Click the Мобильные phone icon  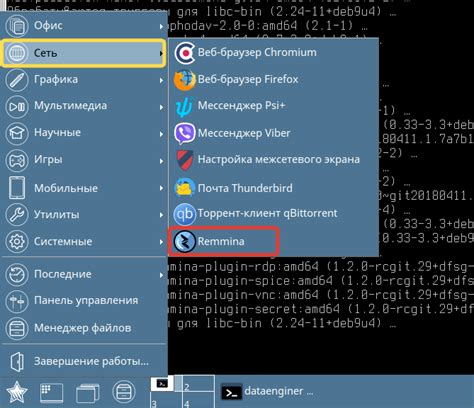point(17,188)
